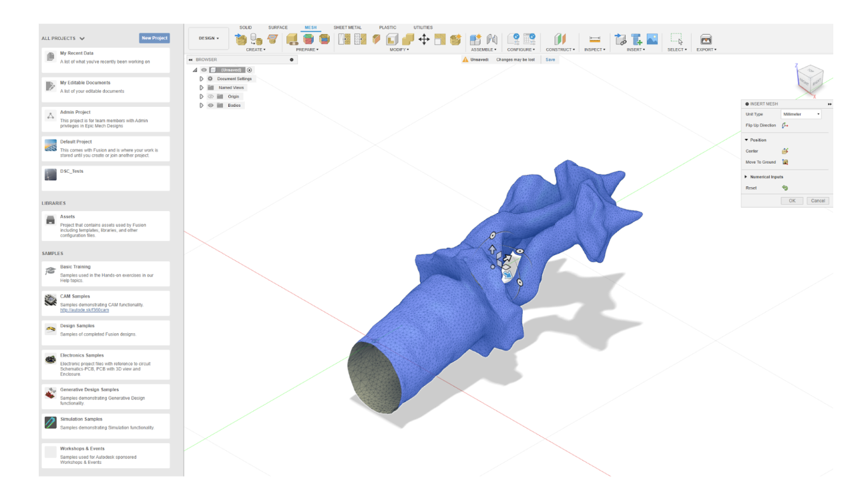This screenshot has height=498, width=868.
Task: Expand the Named Views tree node
Action: [202, 87]
